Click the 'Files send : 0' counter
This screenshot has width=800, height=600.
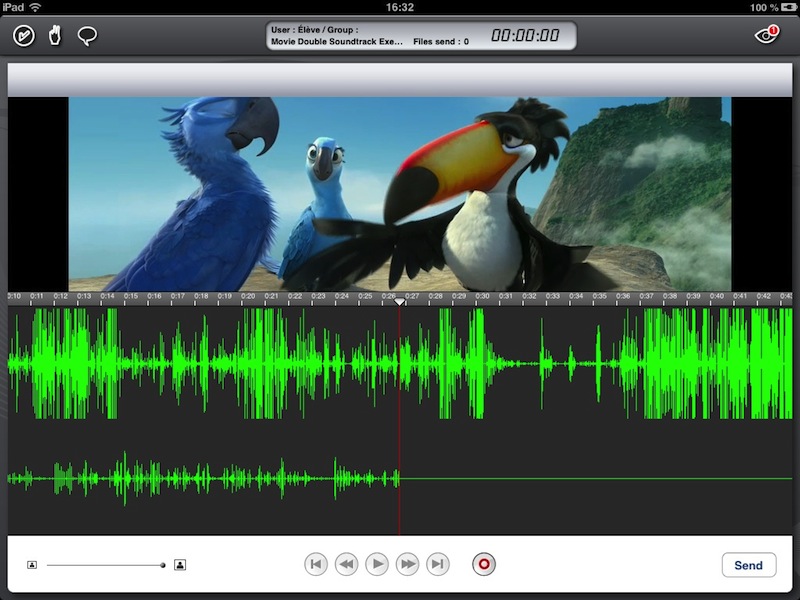[x=441, y=42]
